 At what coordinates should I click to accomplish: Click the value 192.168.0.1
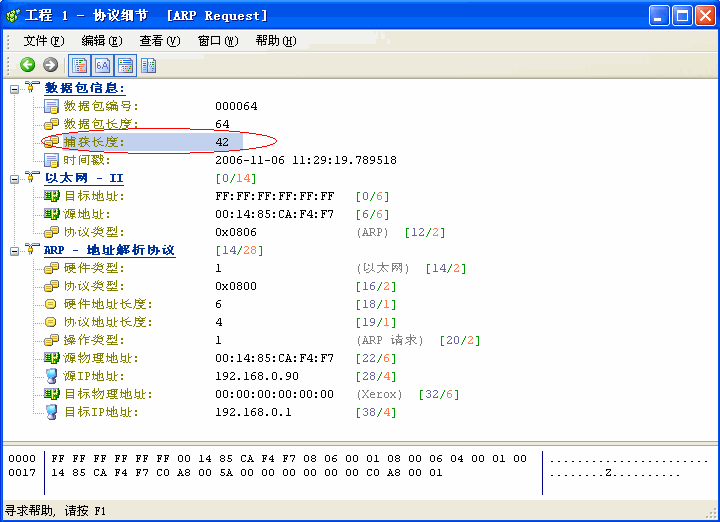pos(253,412)
